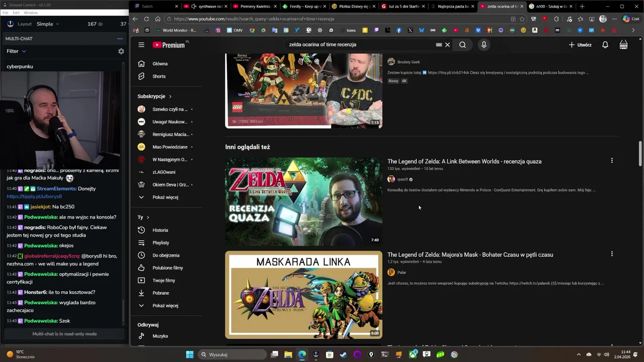Click the YouTube Premium logo
This screenshot has height=362, width=644.
pos(170,45)
